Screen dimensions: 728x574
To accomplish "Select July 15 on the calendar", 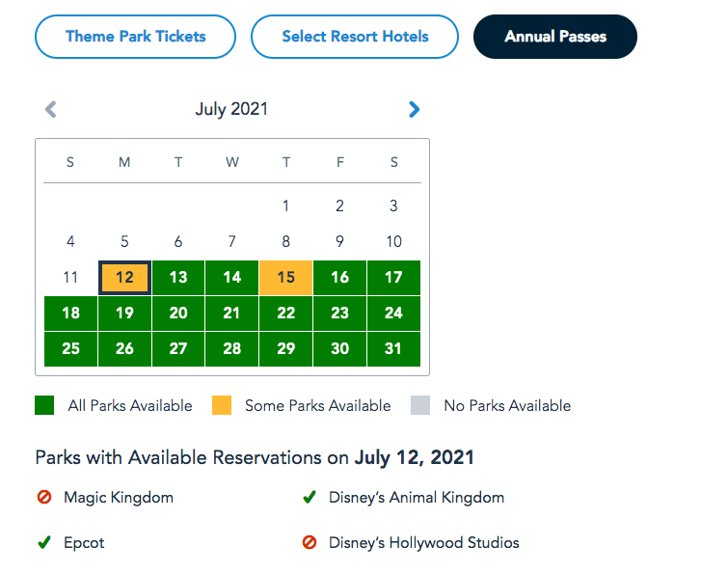I will tap(285, 278).
